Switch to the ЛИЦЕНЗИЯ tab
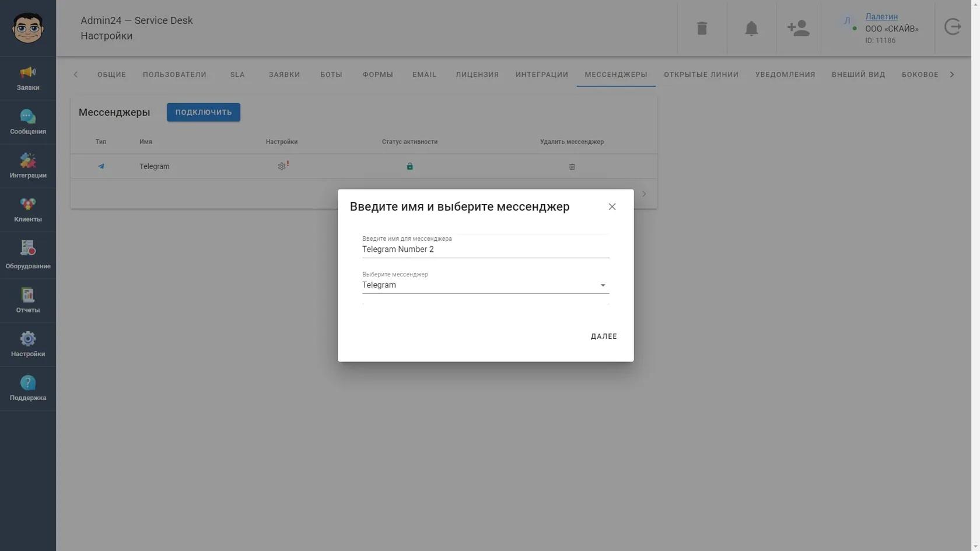The width and height of the screenshot is (980, 551). pyautogui.click(x=477, y=75)
